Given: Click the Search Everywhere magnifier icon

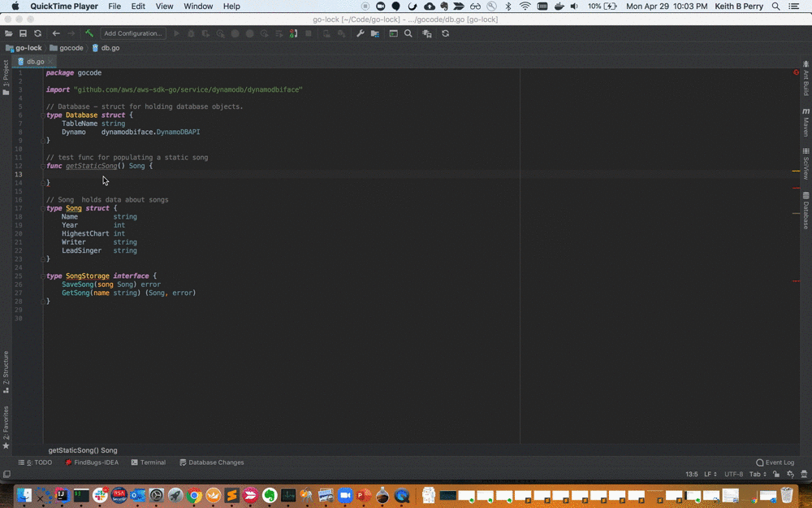Looking at the screenshot, I should tap(408, 34).
